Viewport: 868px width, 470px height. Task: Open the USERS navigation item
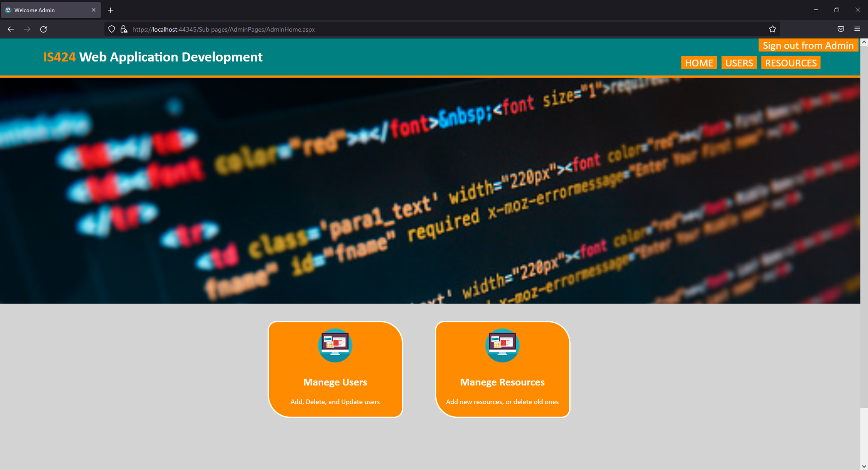click(739, 63)
